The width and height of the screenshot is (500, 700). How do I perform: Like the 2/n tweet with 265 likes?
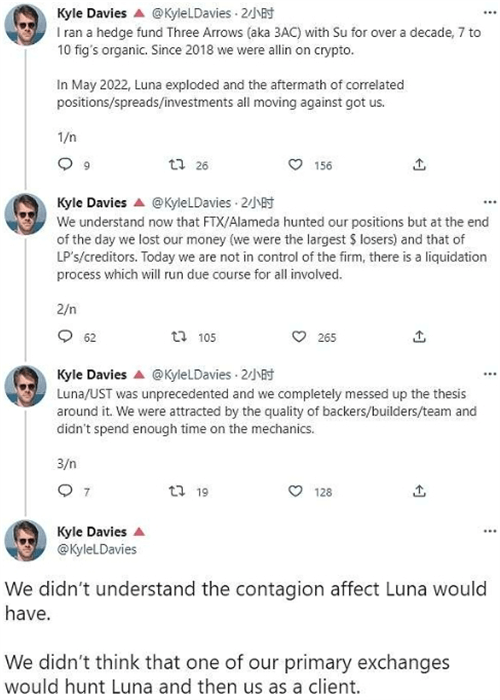pos(299,336)
